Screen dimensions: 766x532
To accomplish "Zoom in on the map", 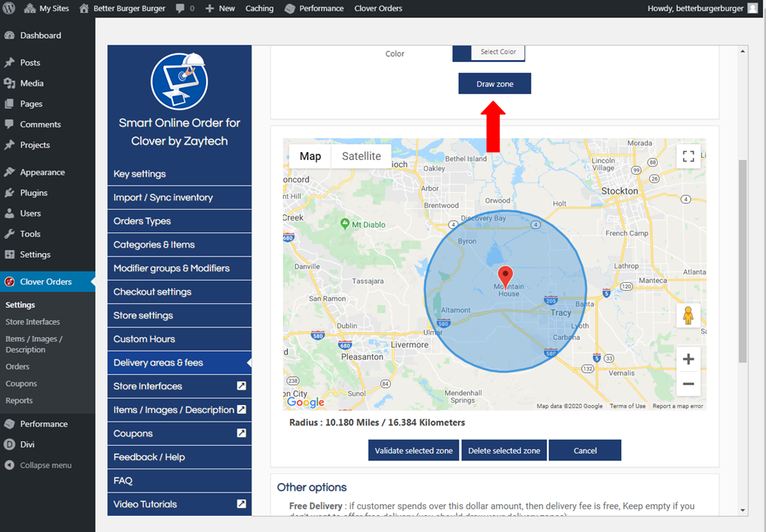I will [689, 359].
